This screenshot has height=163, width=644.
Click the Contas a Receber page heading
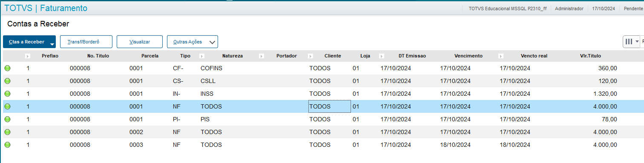(x=38, y=24)
